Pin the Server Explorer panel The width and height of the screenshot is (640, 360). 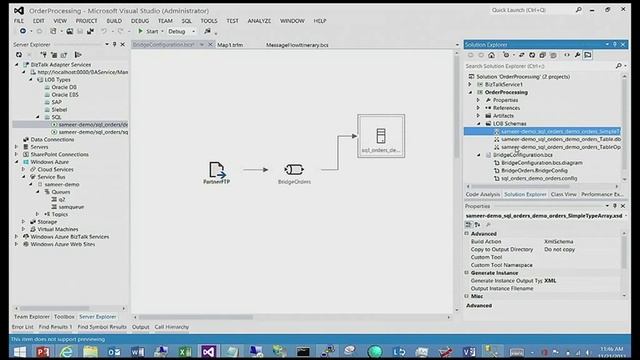click(x=115, y=44)
